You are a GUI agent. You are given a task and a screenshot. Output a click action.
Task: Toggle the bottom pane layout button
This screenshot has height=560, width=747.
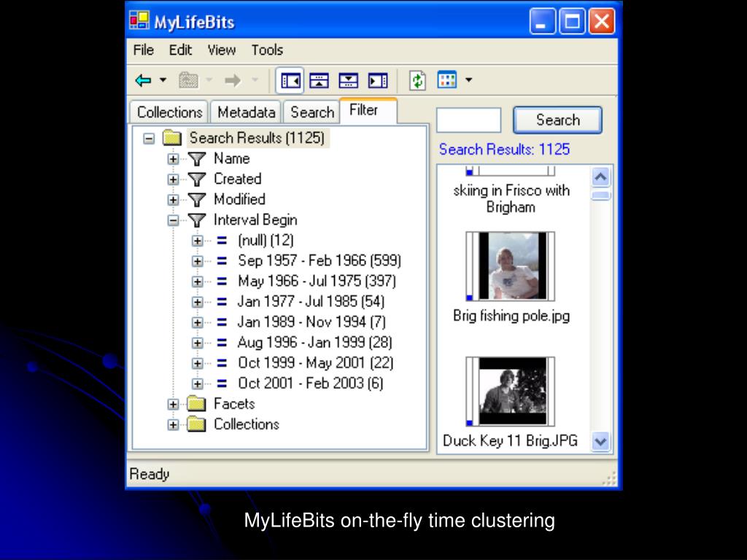coord(348,80)
